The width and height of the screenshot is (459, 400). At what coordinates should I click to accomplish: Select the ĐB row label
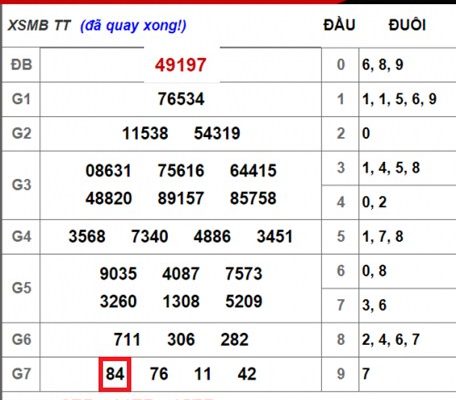21,65
